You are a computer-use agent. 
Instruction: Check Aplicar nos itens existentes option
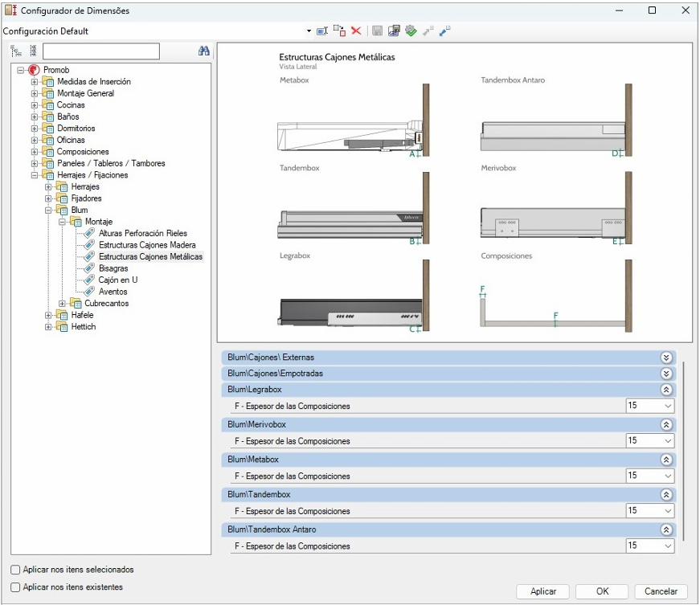[16, 587]
